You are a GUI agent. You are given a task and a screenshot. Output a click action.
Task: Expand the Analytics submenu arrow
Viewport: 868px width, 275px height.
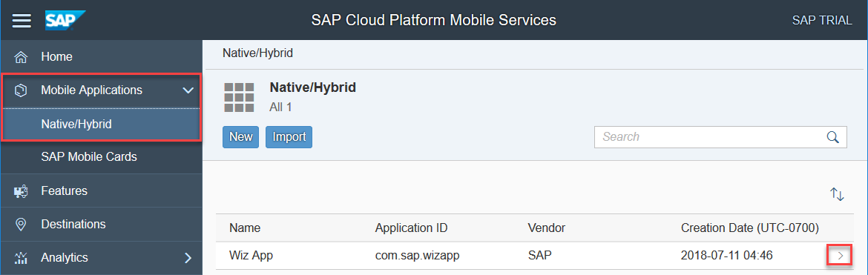click(x=188, y=258)
